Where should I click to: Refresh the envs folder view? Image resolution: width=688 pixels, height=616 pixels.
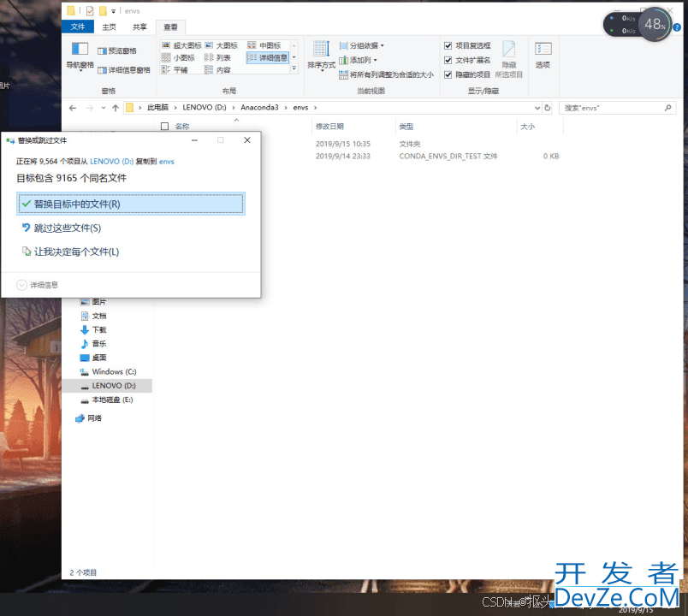coord(548,108)
